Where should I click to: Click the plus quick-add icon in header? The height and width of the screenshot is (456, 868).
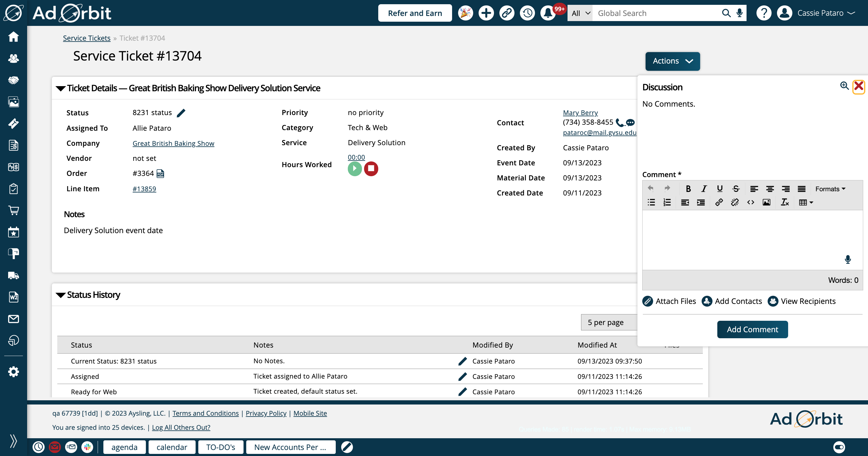(486, 13)
